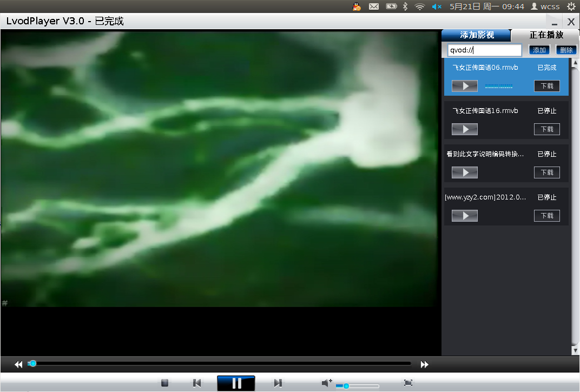The height and width of the screenshot is (392, 580).
Task: Switch to the 正在播放 tab
Action: point(546,35)
